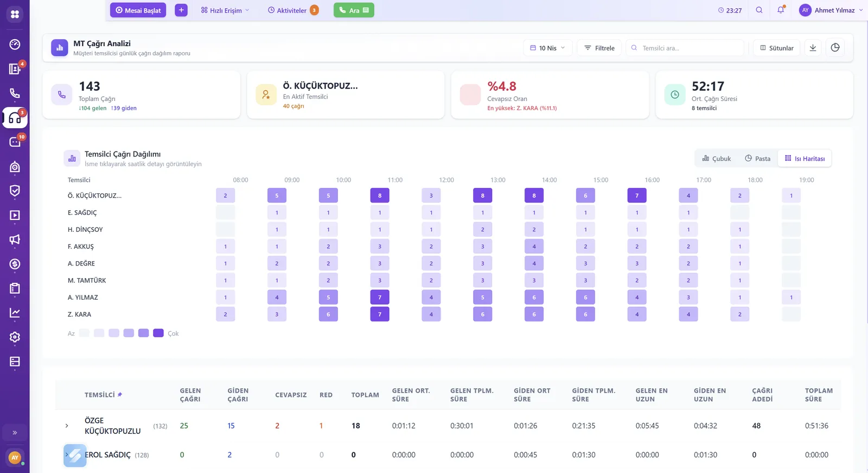Open the notifications bell
868x473 pixels.
[x=781, y=10]
